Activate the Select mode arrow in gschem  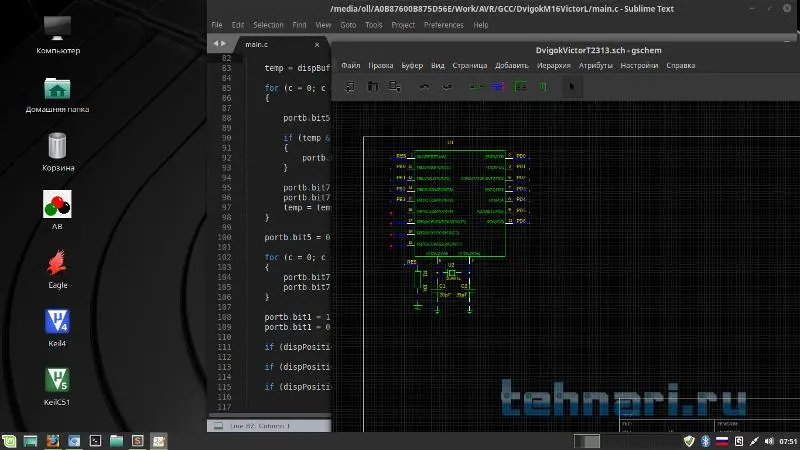pyautogui.click(x=571, y=87)
